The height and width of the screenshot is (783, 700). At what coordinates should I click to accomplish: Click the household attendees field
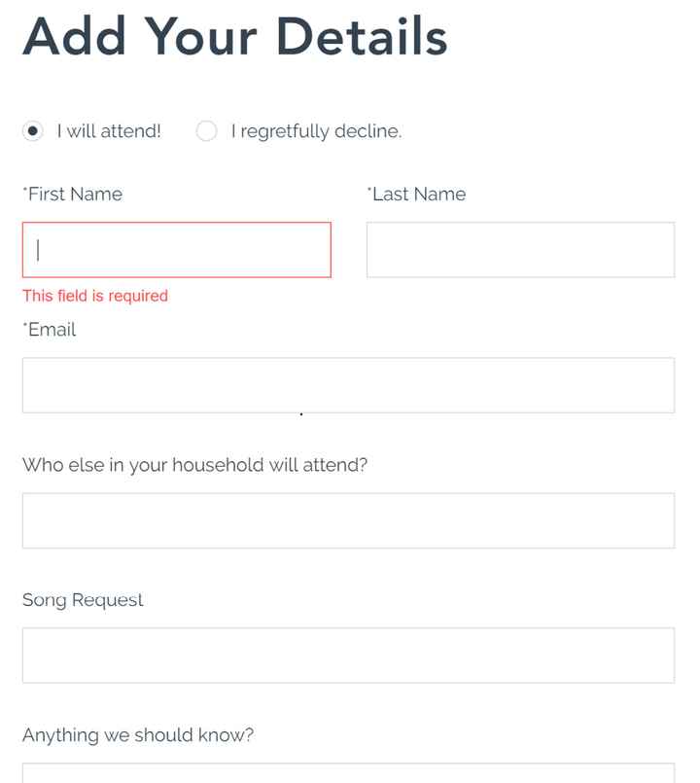[x=348, y=519]
